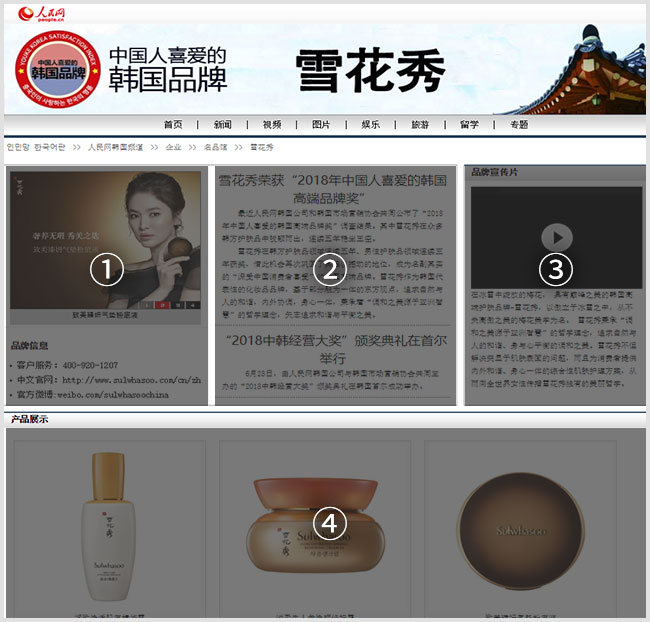
Task: Click the 品牌宣传片 panel heading
Action: 495,172
